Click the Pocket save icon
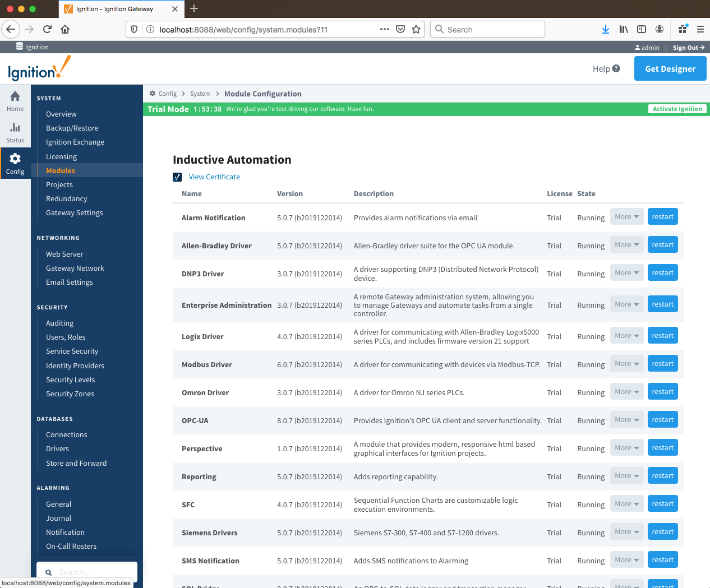This screenshot has width=710, height=588. [400, 29]
